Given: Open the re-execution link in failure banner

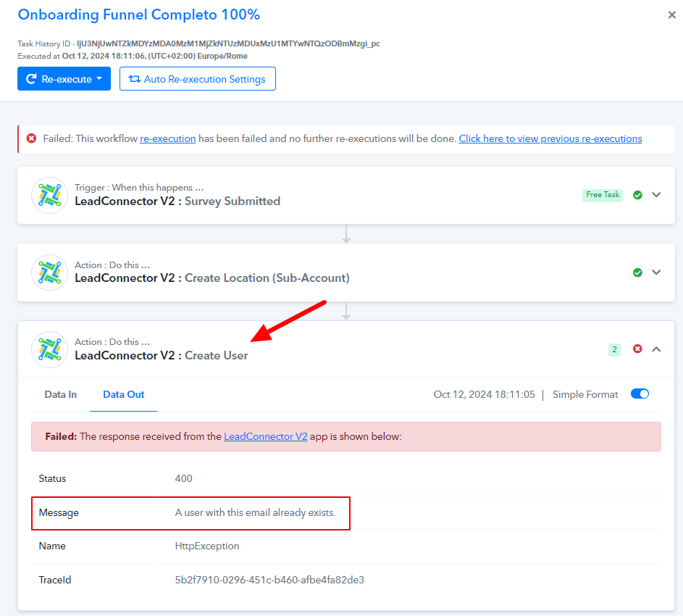Looking at the screenshot, I should click(x=168, y=138).
